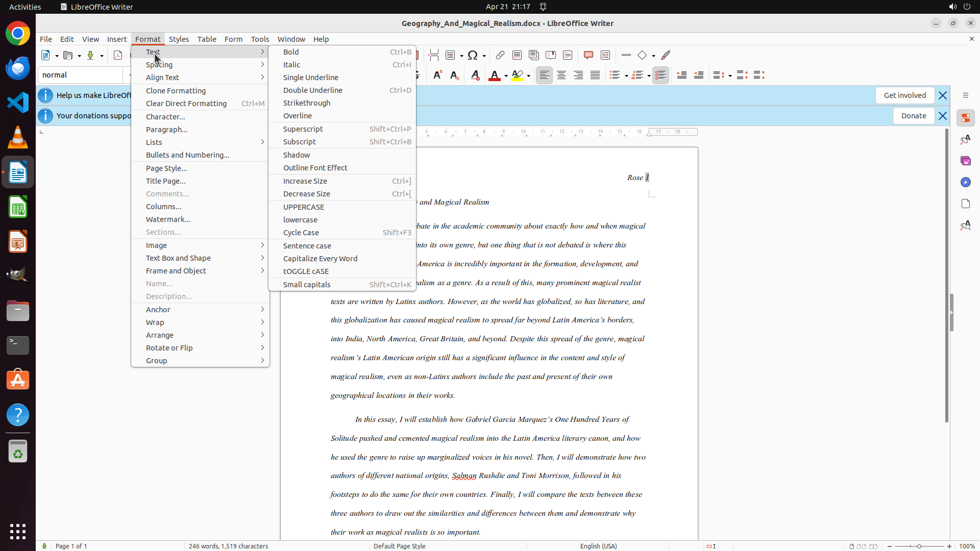Click the Insert Page Break icon

coord(433,55)
